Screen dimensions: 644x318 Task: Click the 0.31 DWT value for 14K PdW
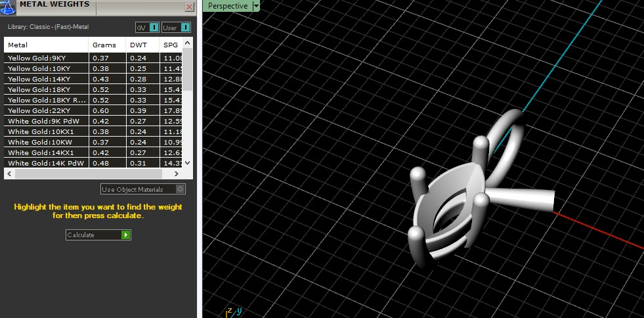(x=138, y=163)
